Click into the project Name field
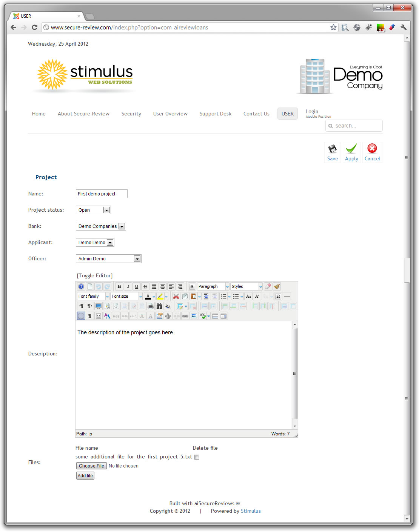 click(x=102, y=194)
